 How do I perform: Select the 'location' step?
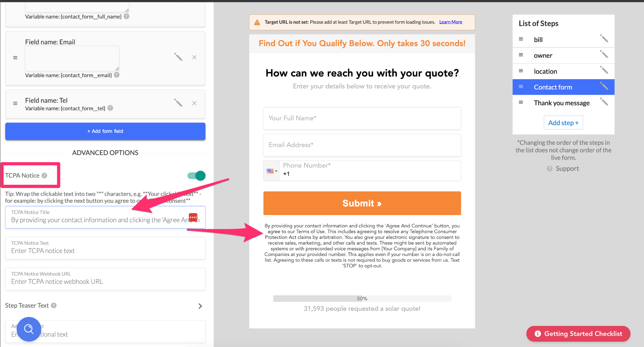coord(545,71)
